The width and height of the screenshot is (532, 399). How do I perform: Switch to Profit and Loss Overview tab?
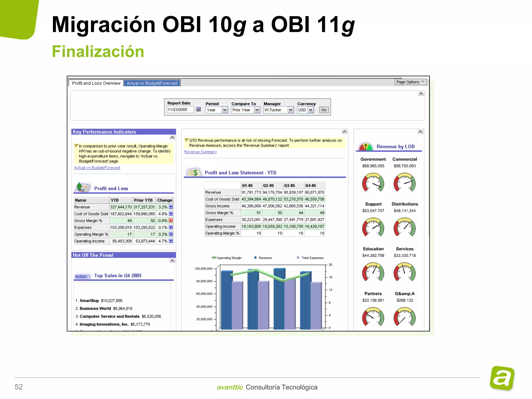coord(96,83)
